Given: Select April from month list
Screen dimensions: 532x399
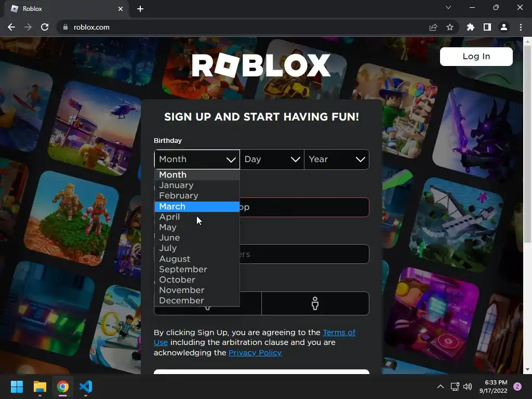Looking at the screenshot, I should (x=197, y=217).
